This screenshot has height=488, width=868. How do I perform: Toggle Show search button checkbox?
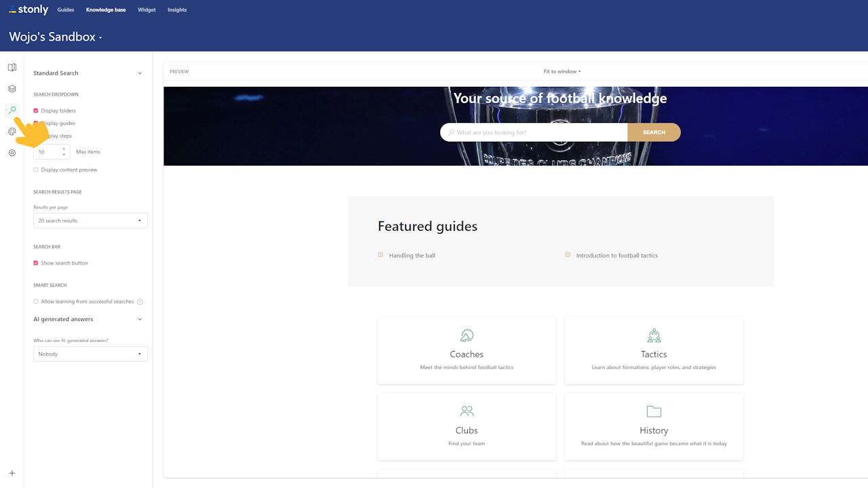coord(36,263)
